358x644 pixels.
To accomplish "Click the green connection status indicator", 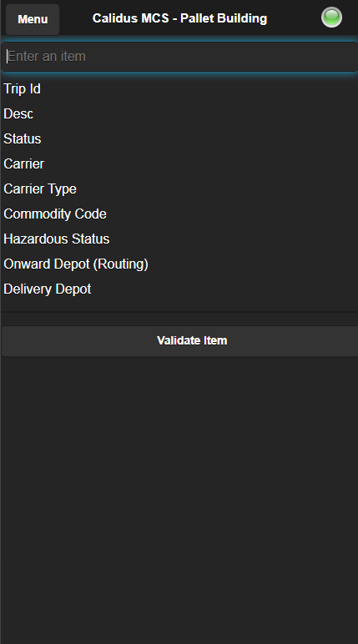I will tap(331, 18).
